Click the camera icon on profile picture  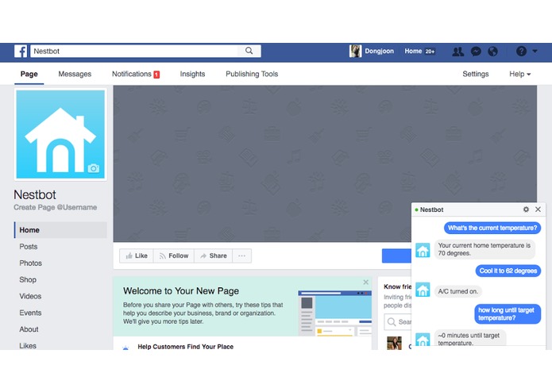(94, 168)
